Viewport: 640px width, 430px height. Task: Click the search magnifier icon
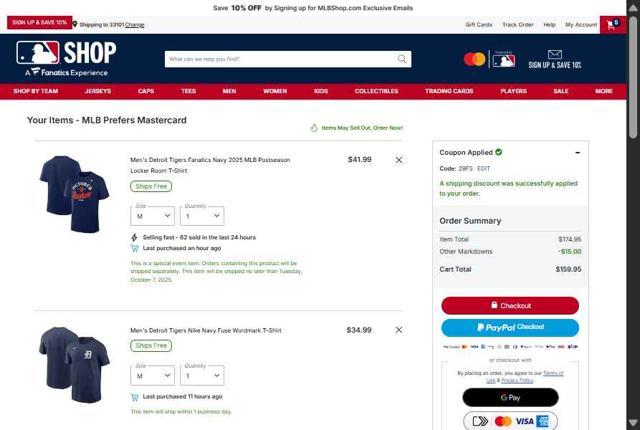[402, 59]
